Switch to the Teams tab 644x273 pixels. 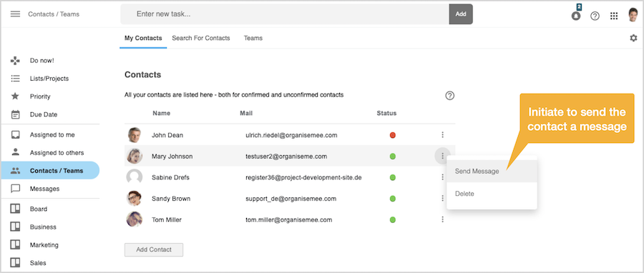pos(253,38)
